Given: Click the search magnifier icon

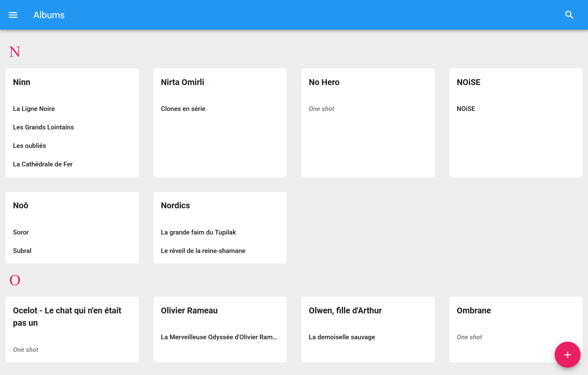Looking at the screenshot, I should [x=569, y=15].
